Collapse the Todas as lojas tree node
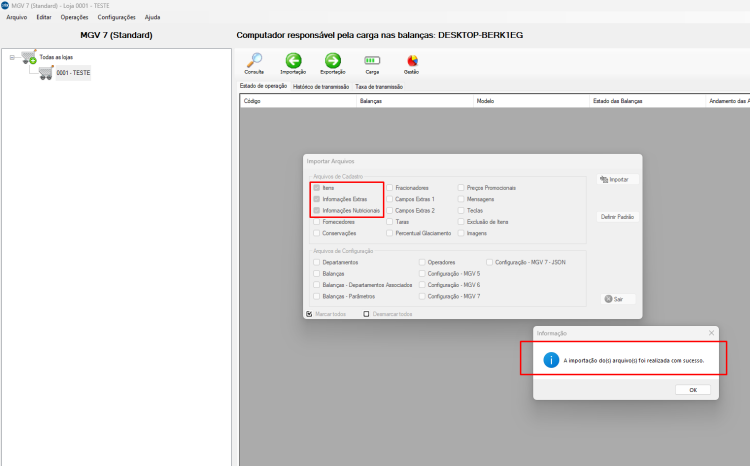Image resolution: width=750 pixels, height=466 pixels. (12, 57)
